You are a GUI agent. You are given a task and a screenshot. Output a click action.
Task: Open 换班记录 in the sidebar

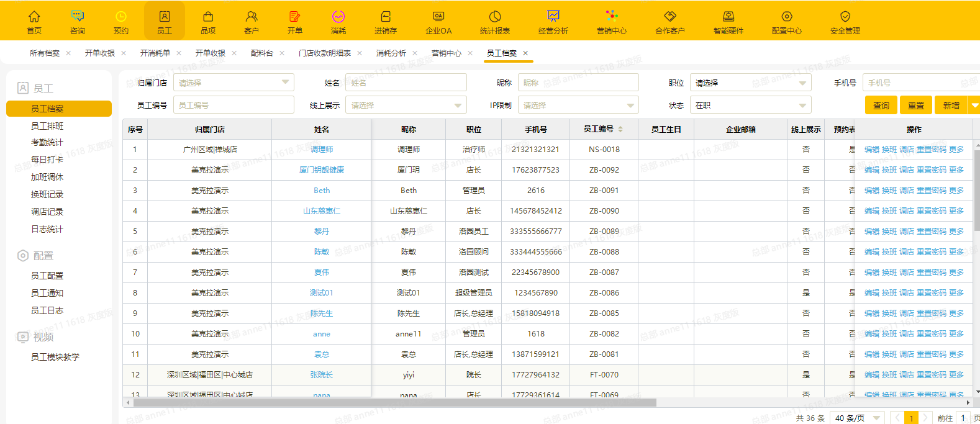(x=47, y=194)
